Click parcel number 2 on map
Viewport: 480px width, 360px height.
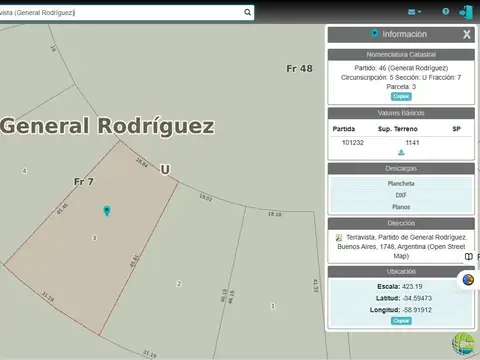pyautogui.click(x=179, y=284)
